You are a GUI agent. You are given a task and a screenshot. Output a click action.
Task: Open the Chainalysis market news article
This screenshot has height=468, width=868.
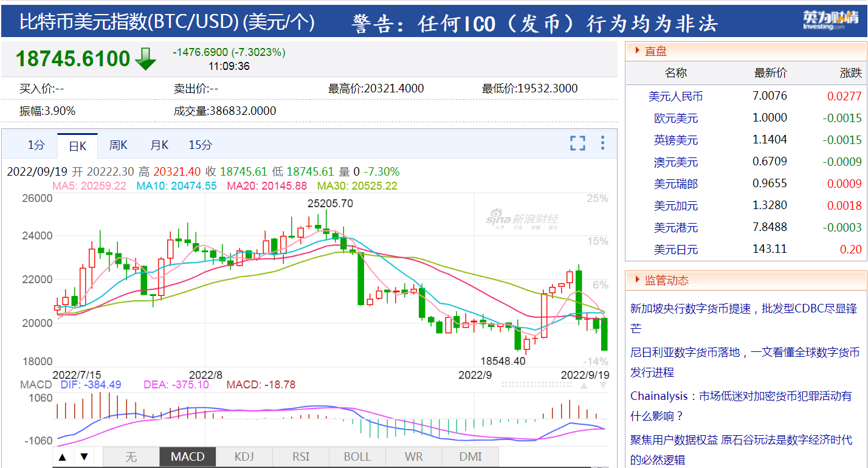pyautogui.click(x=741, y=406)
